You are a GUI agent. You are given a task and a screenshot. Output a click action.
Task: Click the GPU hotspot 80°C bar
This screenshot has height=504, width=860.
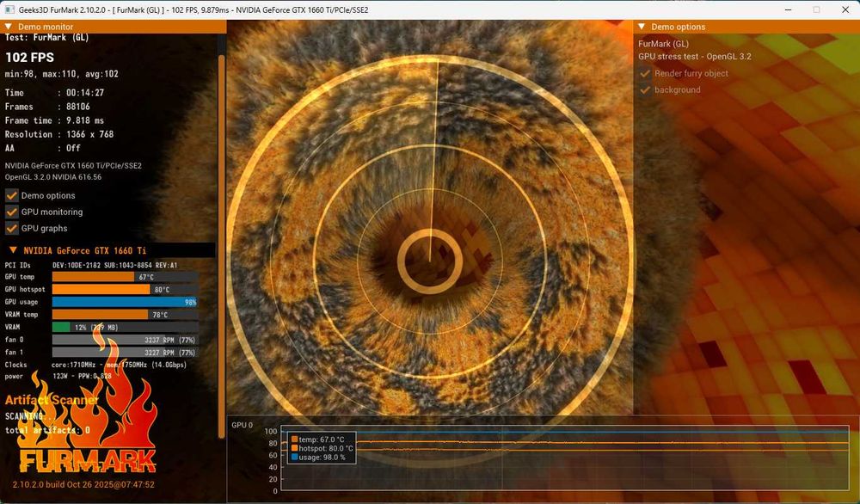[x=125, y=290]
